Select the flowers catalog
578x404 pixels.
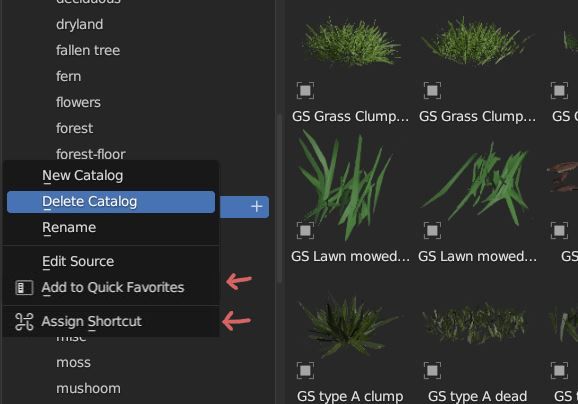point(79,102)
